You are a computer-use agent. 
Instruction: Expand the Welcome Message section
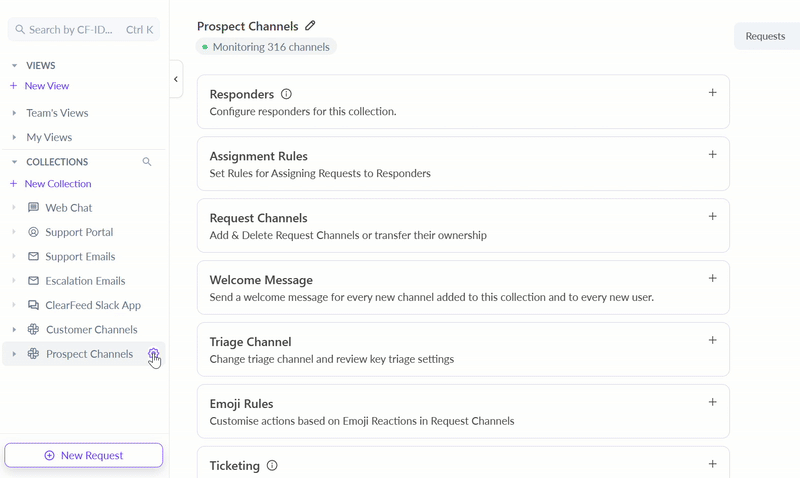pos(712,279)
